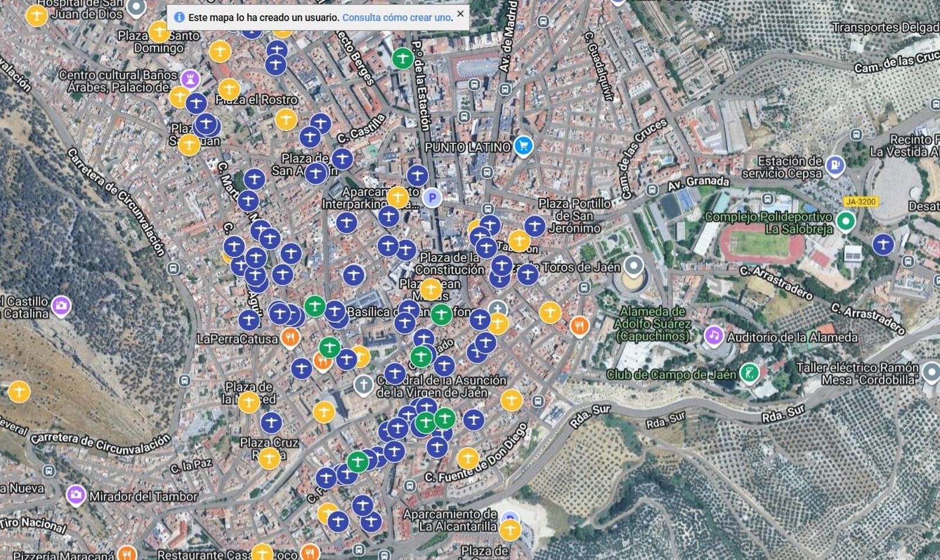Click the green cross marker atop P.º de la Estación
Viewport: 940px width, 560px height.
[402, 58]
